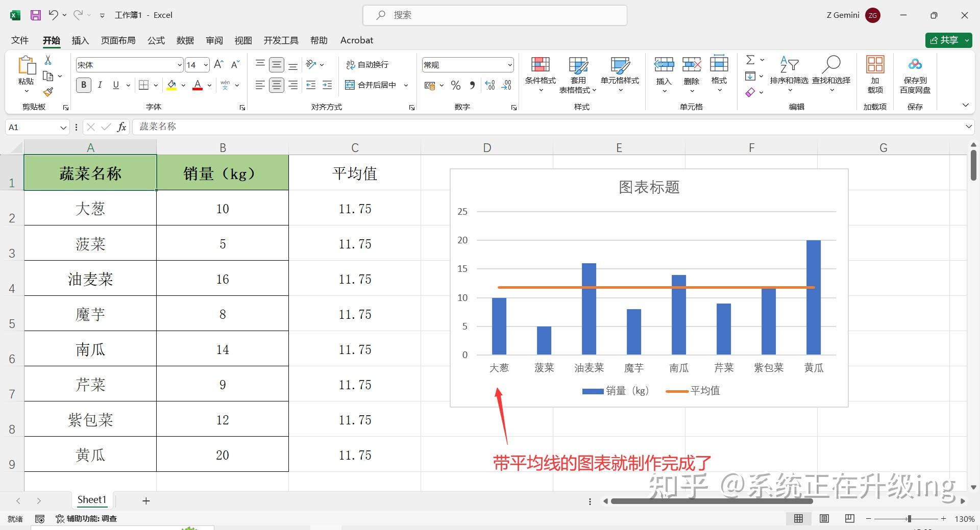Toggle Wrap Text (自动换行)
This screenshot has height=530, width=980.
[x=367, y=64]
